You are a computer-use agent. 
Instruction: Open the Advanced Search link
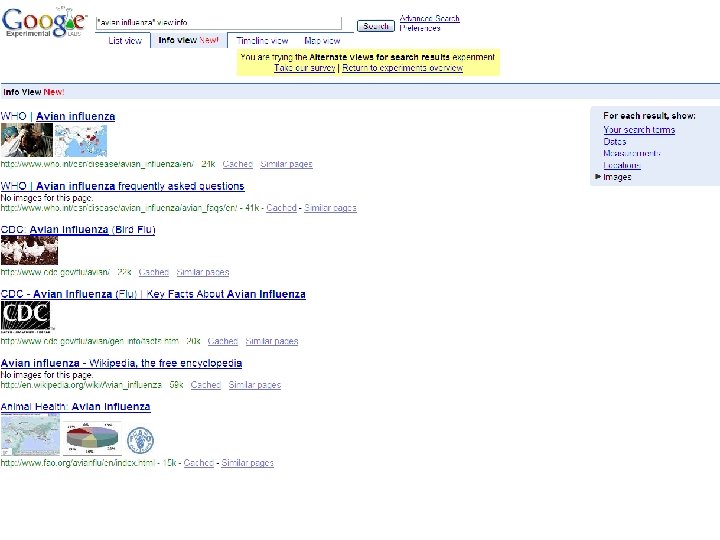click(429, 18)
